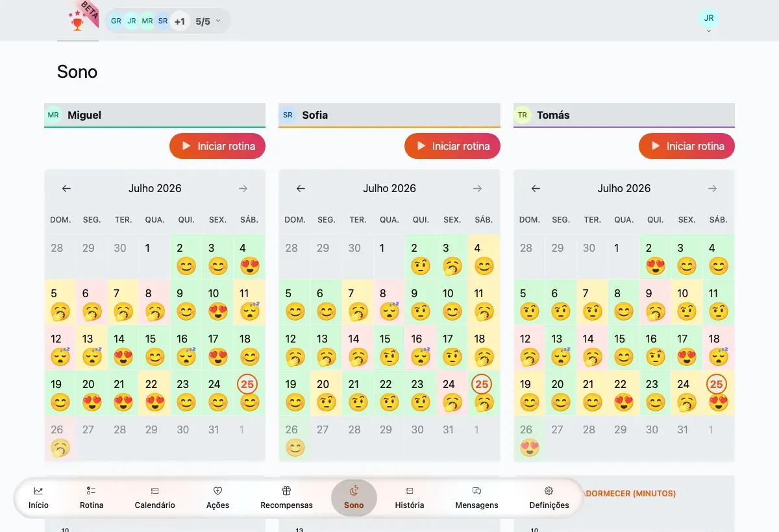This screenshot has width=779, height=532.
Task: Start Miguel's routine with Iniciar rotina
Action: (x=217, y=146)
